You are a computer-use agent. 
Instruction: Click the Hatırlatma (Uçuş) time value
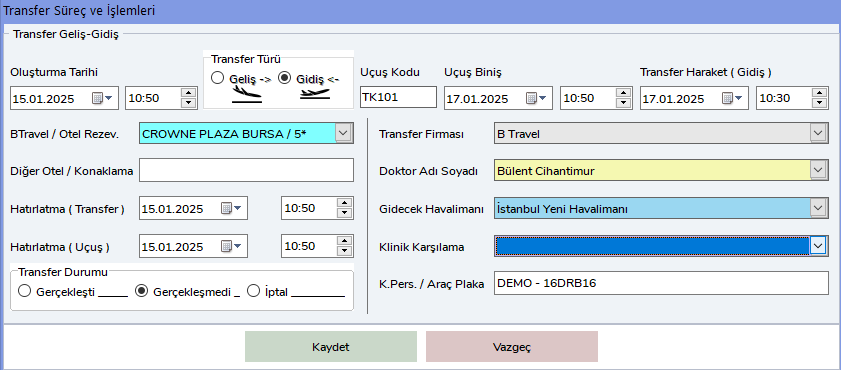[x=300, y=247]
